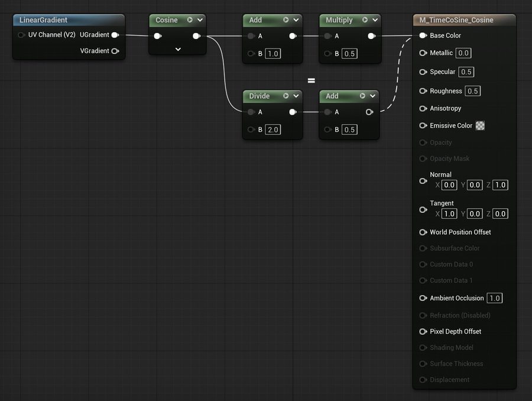Click header chevron of Add node after Divide
The height and width of the screenshot is (401, 532).
(372, 96)
